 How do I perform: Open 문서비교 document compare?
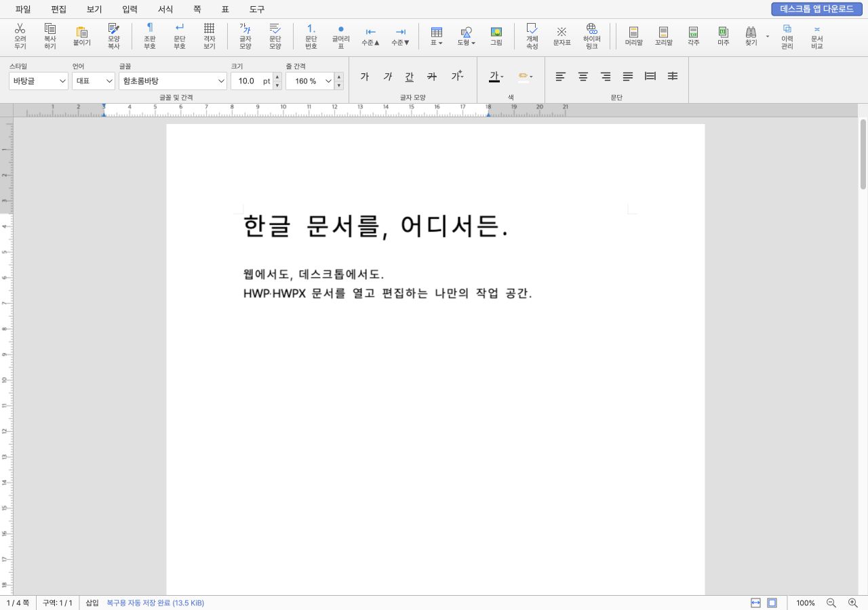pos(816,36)
